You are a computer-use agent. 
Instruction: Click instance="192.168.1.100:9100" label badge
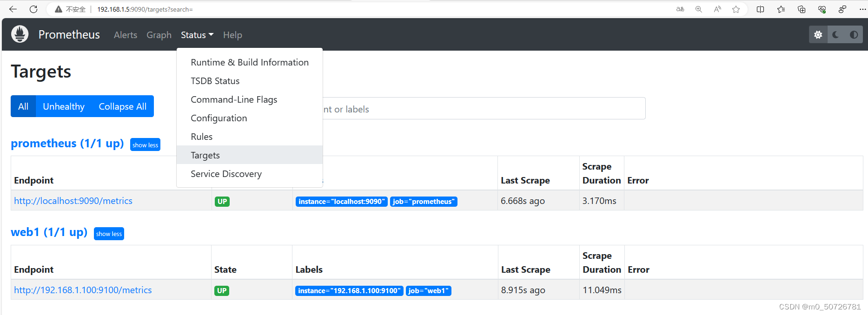tap(349, 291)
